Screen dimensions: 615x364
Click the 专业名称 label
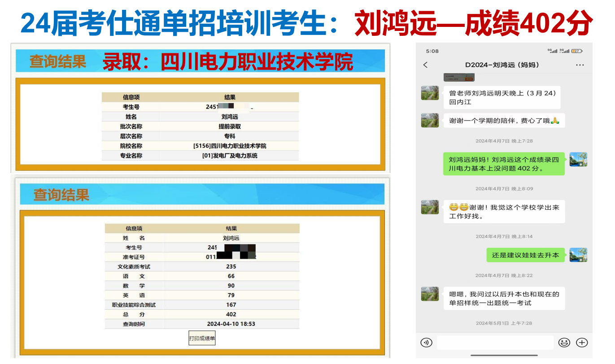(x=131, y=156)
